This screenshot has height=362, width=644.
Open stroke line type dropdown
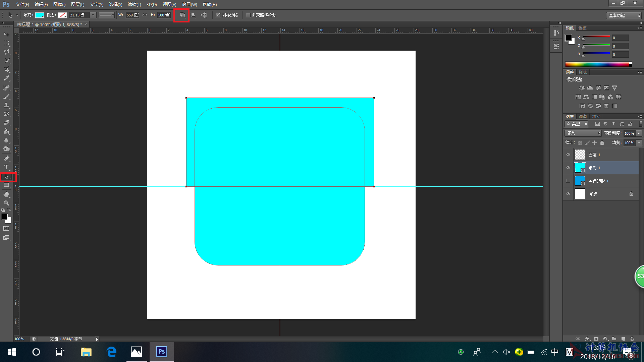coord(107,15)
